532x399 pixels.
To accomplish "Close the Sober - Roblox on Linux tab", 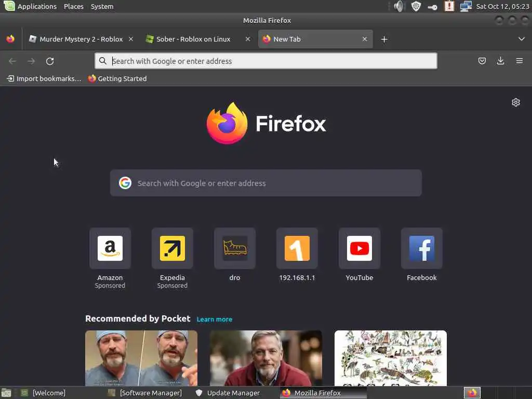I will (248, 39).
